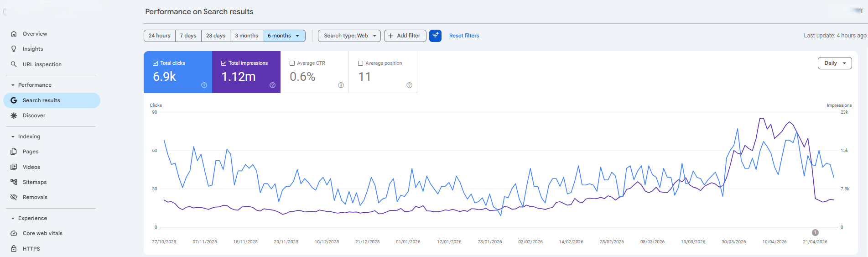Toggle the Total impressions checkbox
The width and height of the screenshot is (868, 257).
[x=224, y=63]
